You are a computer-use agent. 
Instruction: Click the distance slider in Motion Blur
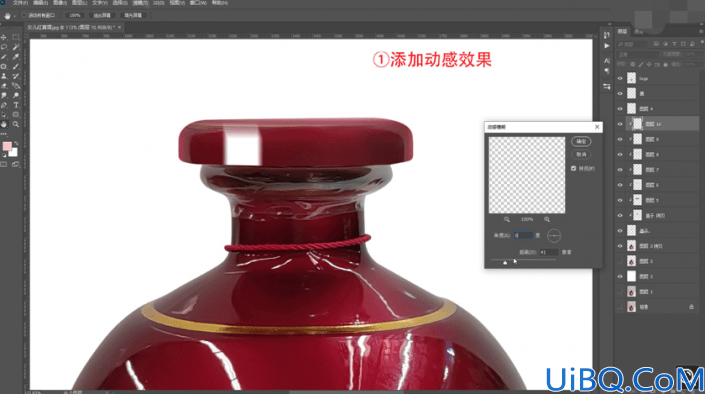(523, 260)
